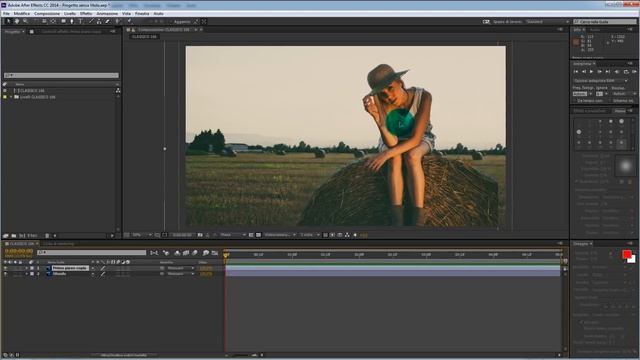
Task: Select the Selection arrow tool
Action: click(x=9, y=21)
